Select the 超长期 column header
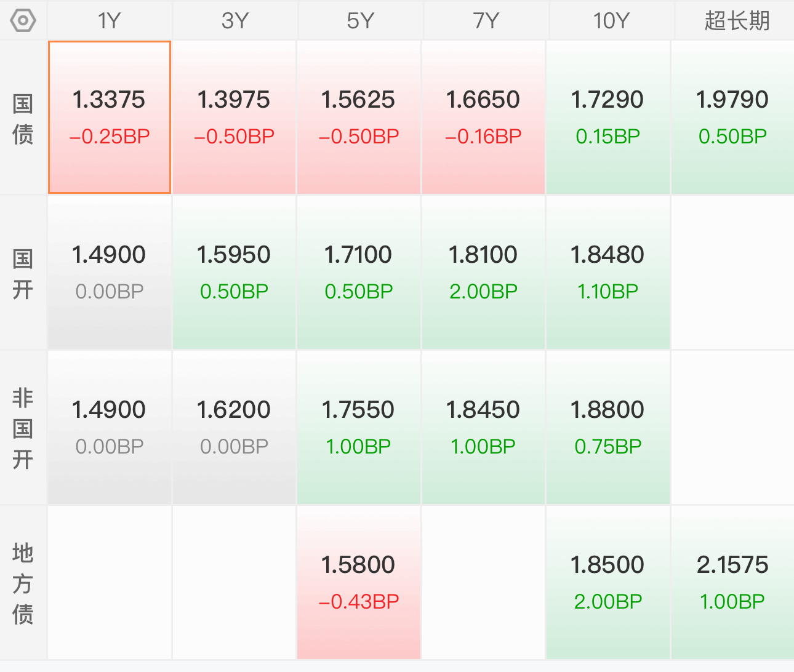This screenshot has height=672, width=794. coord(737,20)
